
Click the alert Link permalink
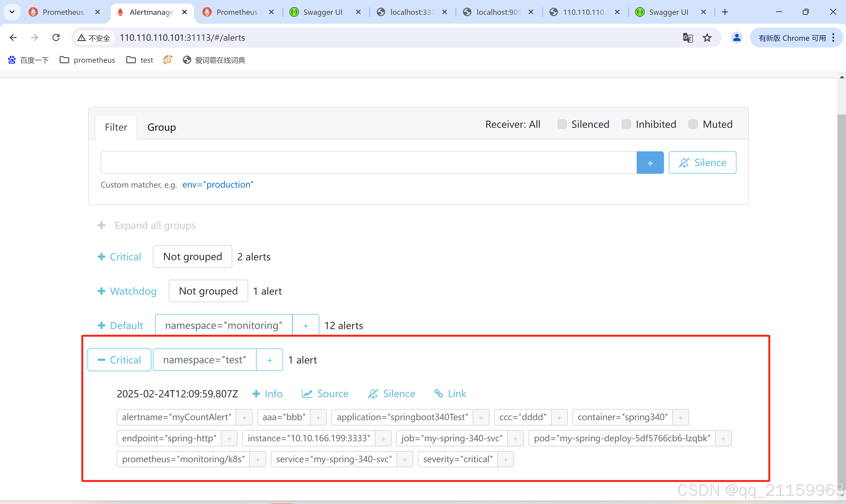(x=450, y=394)
